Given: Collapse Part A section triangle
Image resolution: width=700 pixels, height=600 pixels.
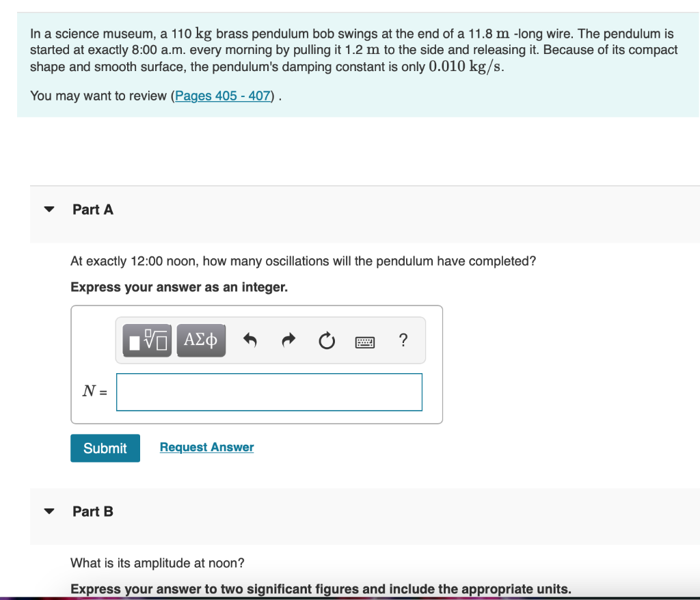Looking at the screenshot, I should pos(49,209).
